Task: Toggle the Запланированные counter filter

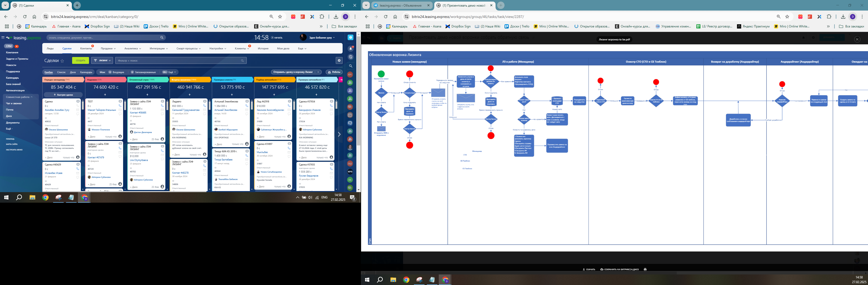Action: click(143, 72)
